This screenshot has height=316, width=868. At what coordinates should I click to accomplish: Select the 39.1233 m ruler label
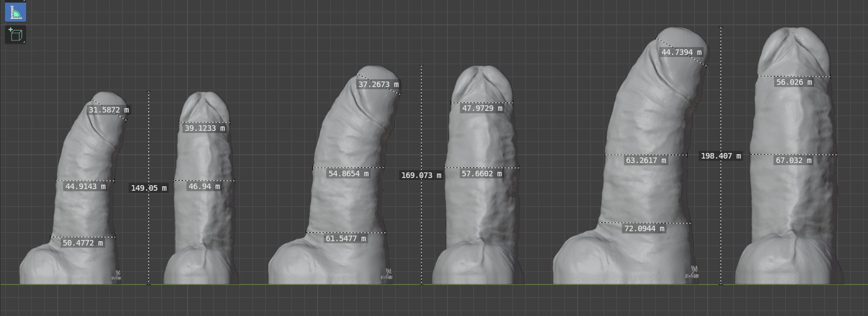coord(205,128)
